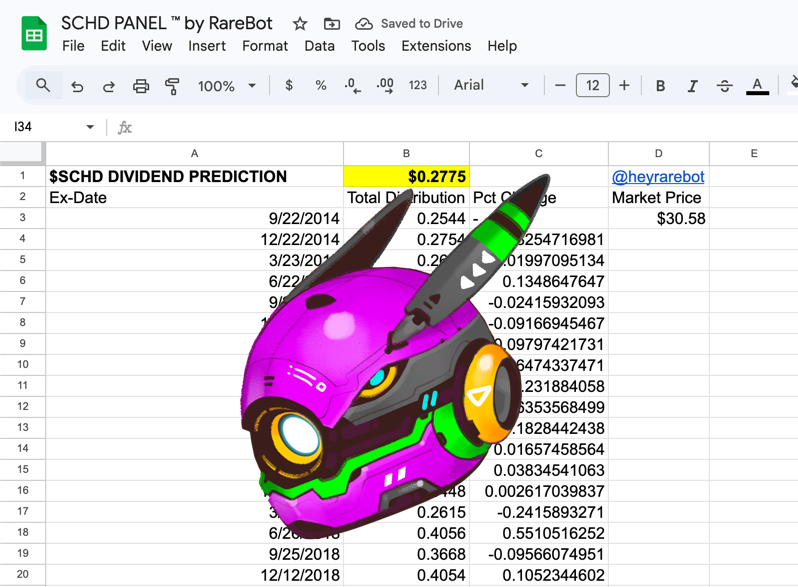The image size is (798, 587).
Task: Select the 9/25/2018 date cell
Action: click(194, 554)
